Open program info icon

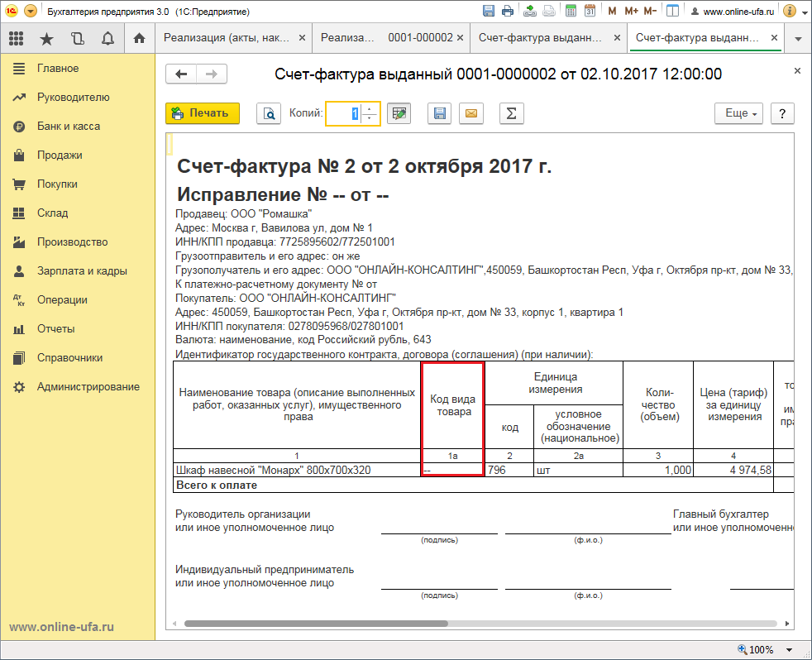[789, 11]
